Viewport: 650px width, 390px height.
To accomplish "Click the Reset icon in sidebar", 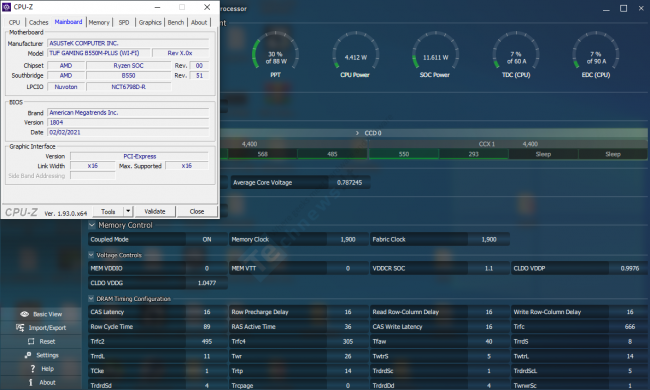I will click(x=31, y=341).
